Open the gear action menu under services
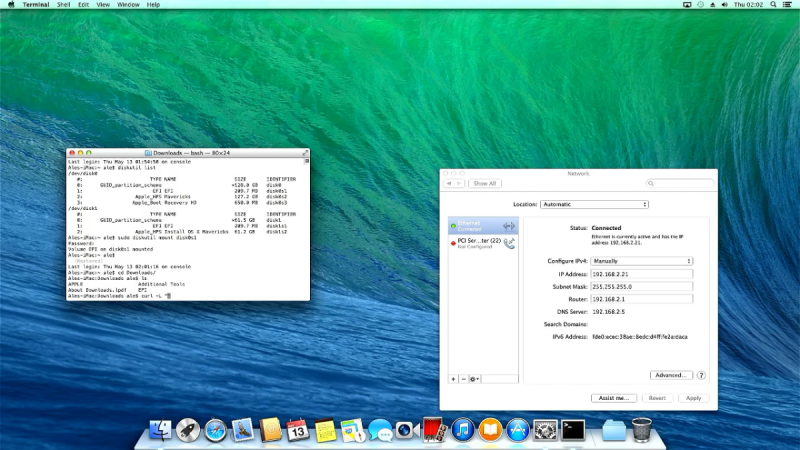The height and width of the screenshot is (450, 800). click(x=475, y=379)
